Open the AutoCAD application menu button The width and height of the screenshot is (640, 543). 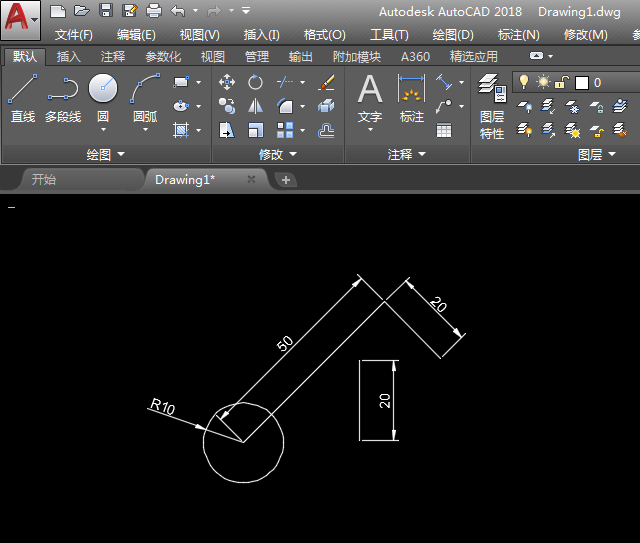click(20, 19)
